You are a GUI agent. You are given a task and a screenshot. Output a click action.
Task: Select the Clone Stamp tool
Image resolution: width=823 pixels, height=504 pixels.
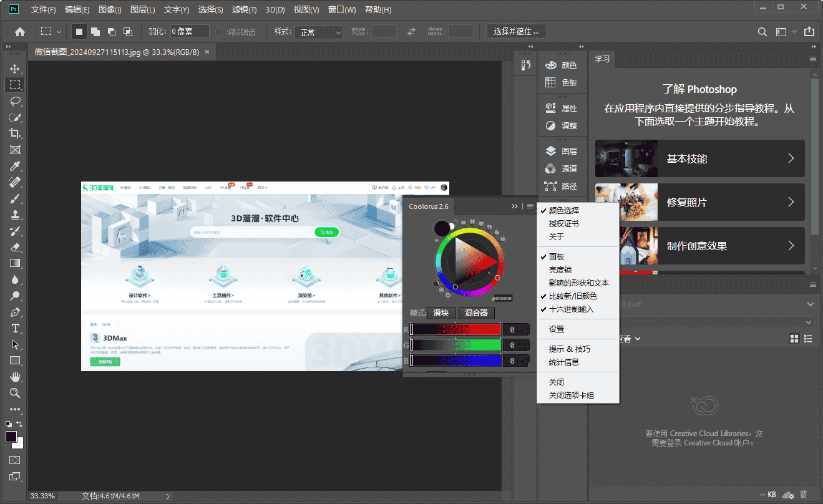(x=15, y=215)
